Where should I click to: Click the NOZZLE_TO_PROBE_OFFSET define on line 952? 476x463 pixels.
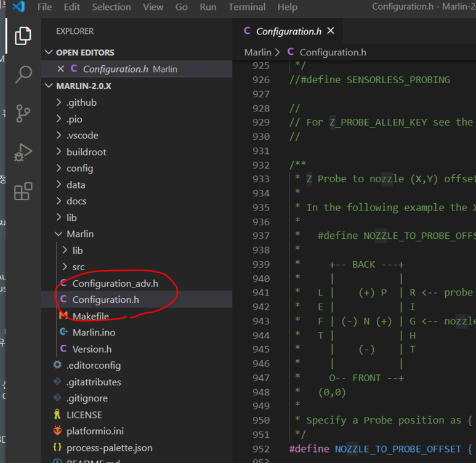[x=398, y=449]
